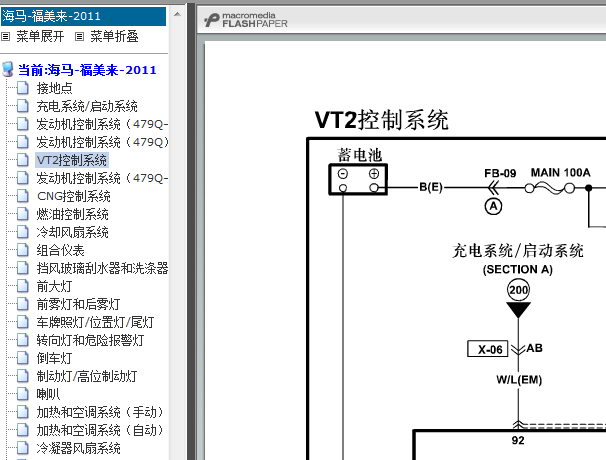Click 蓄电池 battery symbol in diagram
This screenshot has width=606, height=460.
coord(358,180)
